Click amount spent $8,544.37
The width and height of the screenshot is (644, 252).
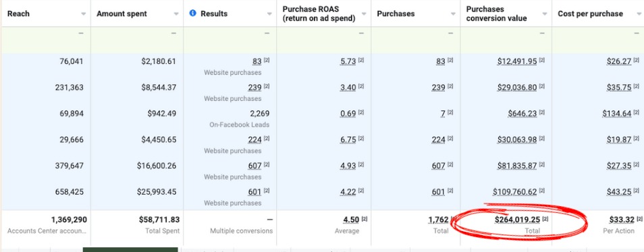tap(159, 88)
